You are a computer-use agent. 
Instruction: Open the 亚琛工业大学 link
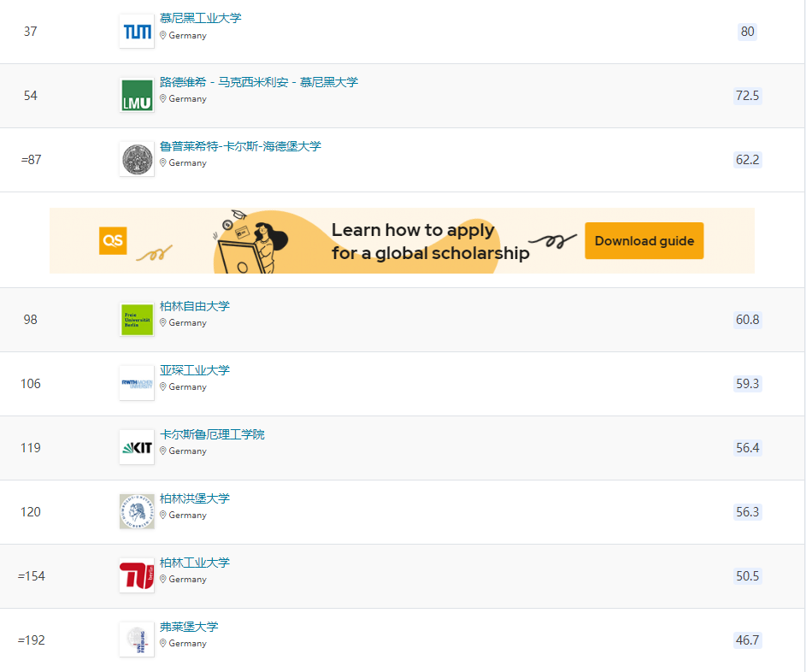click(x=194, y=370)
